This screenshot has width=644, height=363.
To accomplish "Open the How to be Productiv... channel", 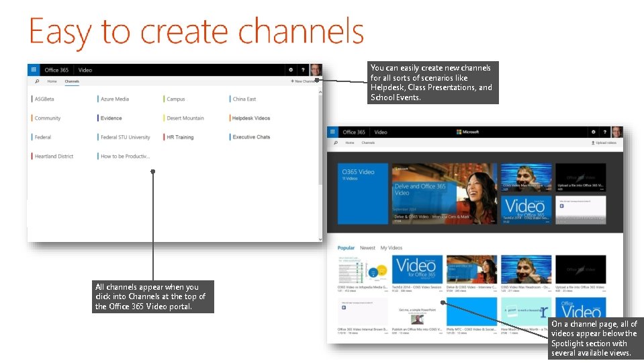I will [124, 156].
